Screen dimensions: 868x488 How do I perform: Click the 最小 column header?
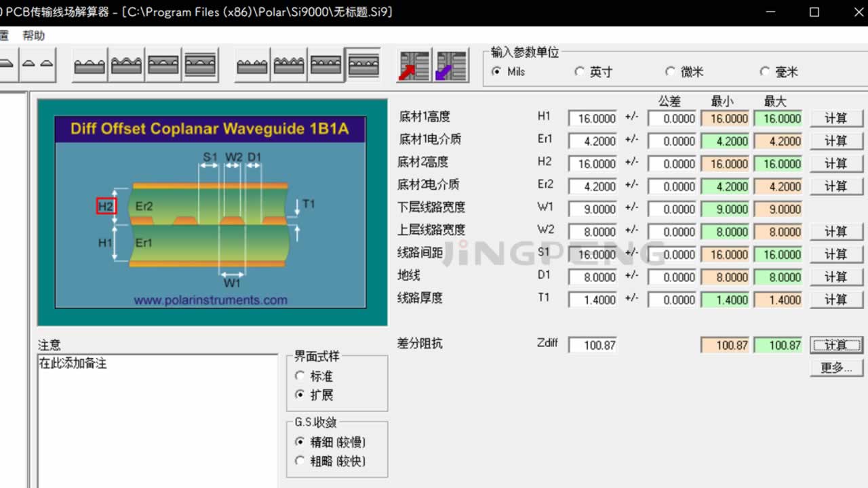tap(722, 101)
